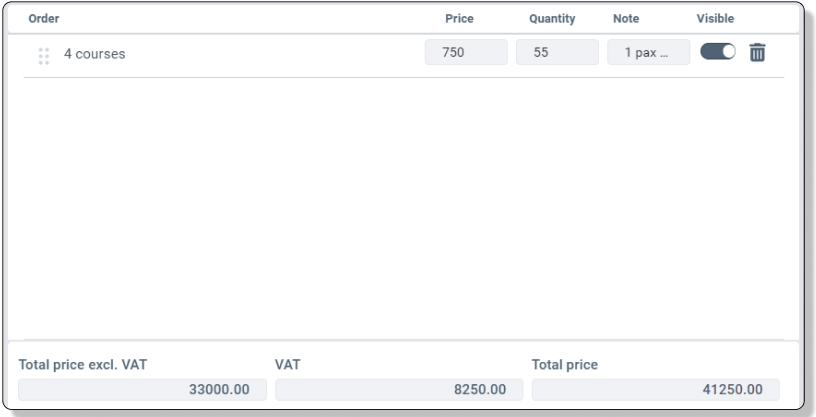
Task: Click the Price column header
Action: (459, 18)
